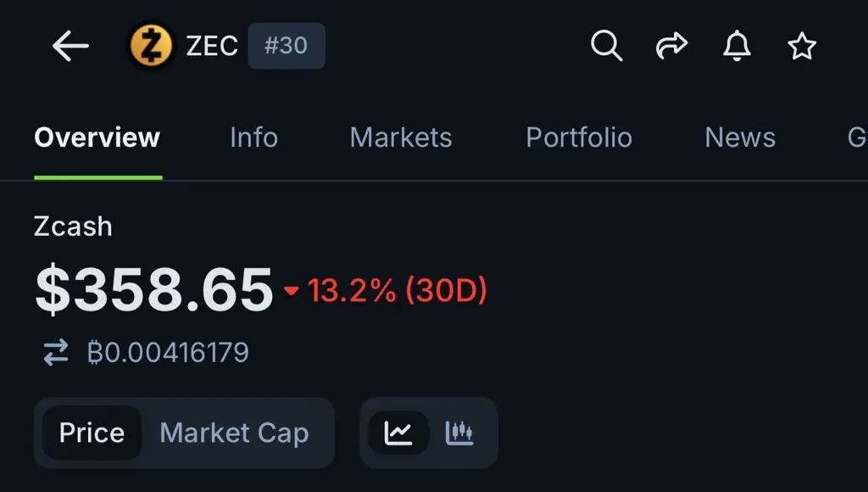Switch to line chart view
Image resolution: width=868 pixels, height=492 pixels.
point(398,433)
